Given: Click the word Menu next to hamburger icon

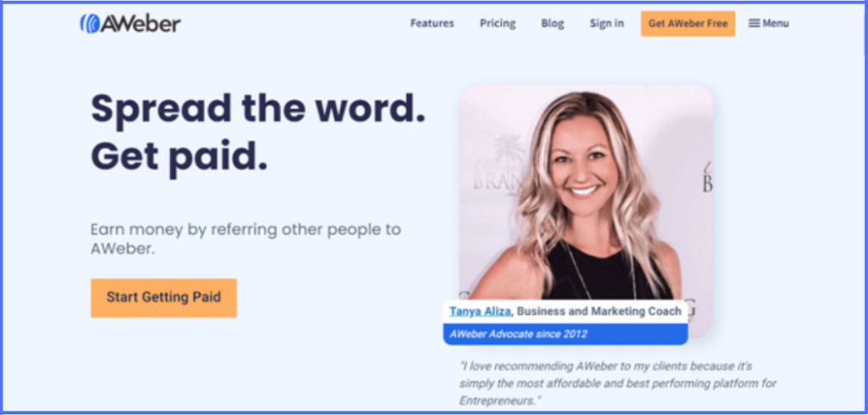Looking at the screenshot, I should [x=776, y=23].
